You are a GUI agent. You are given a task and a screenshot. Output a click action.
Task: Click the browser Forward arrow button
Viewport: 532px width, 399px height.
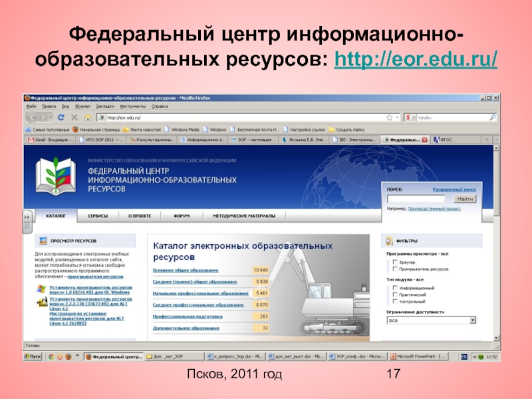point(43,118)
